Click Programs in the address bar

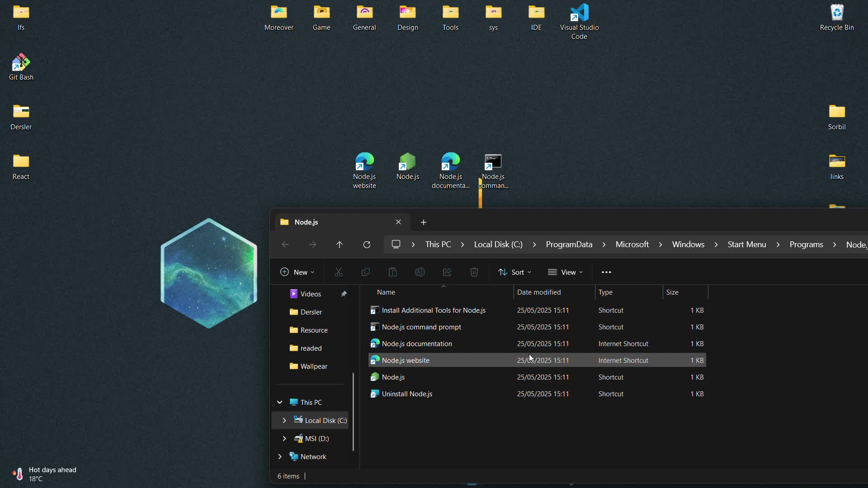click(x=806, y=244)
